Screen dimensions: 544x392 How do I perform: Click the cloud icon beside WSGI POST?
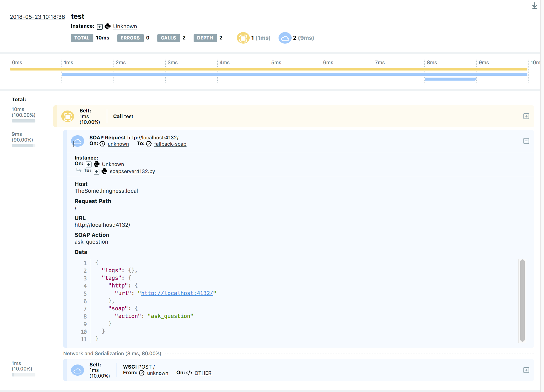[x=78, y=370]
